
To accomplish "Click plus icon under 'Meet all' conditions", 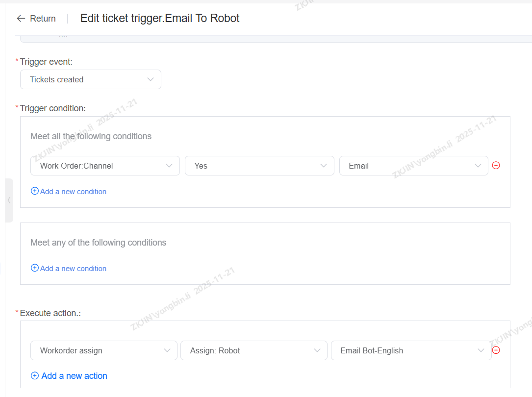I will point(35,191).
